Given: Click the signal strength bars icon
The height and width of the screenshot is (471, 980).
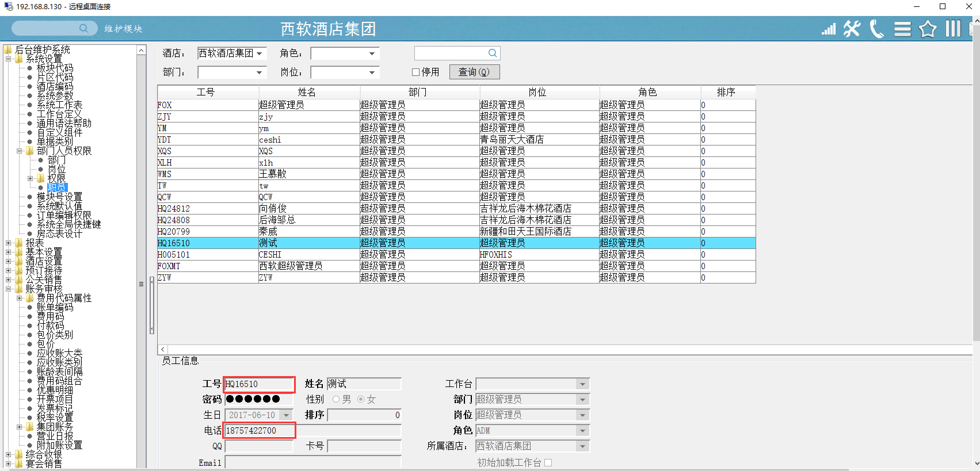Looking at the screenshot, I should (829, 29).
